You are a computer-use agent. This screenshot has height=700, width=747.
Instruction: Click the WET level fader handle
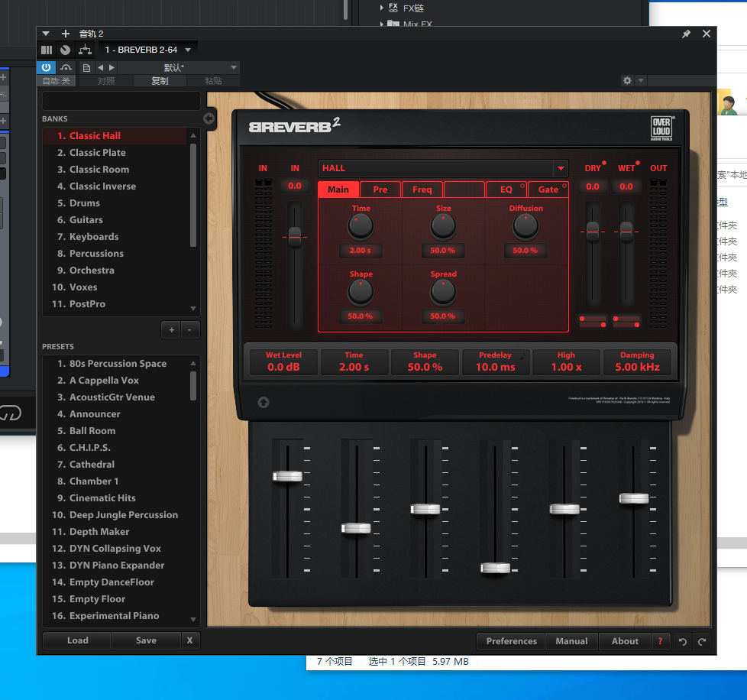626,232
